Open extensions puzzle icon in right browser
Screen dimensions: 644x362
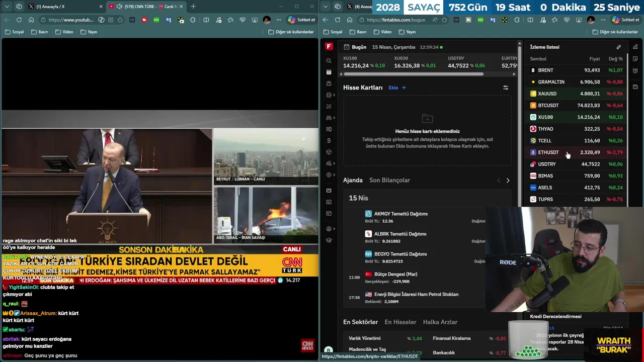tap(517, 20)
